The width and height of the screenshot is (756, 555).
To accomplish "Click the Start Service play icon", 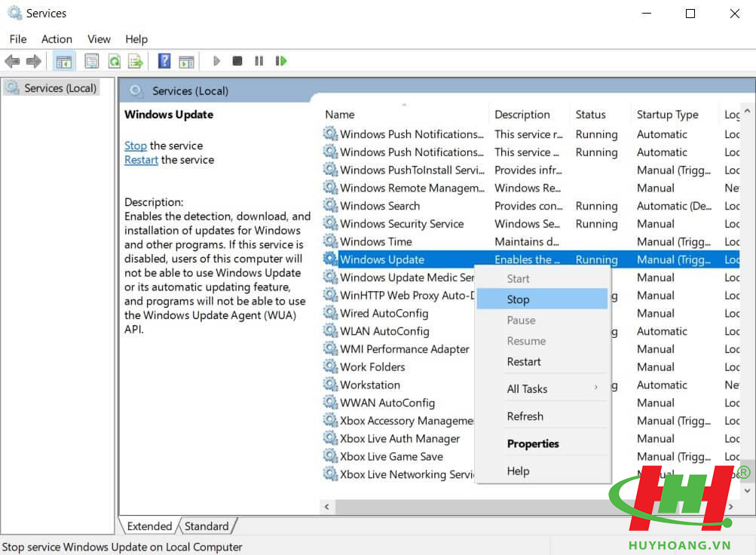I will point(216,61).
